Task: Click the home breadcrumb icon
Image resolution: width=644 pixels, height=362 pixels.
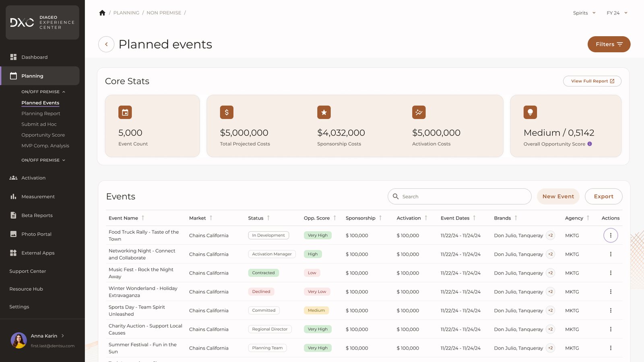Action: pos(102,13)
